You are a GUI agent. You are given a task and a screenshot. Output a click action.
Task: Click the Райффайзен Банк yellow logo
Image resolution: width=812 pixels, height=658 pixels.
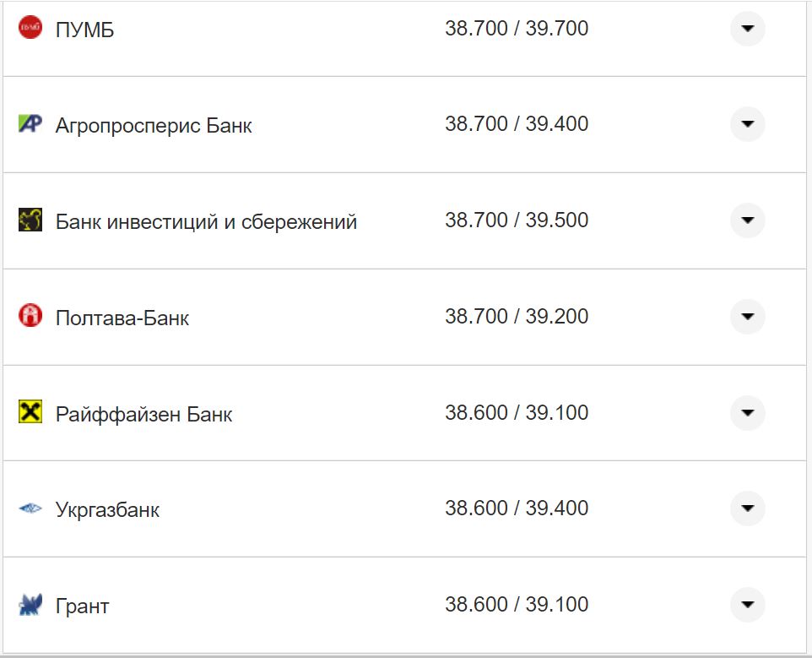pos(30,412)
